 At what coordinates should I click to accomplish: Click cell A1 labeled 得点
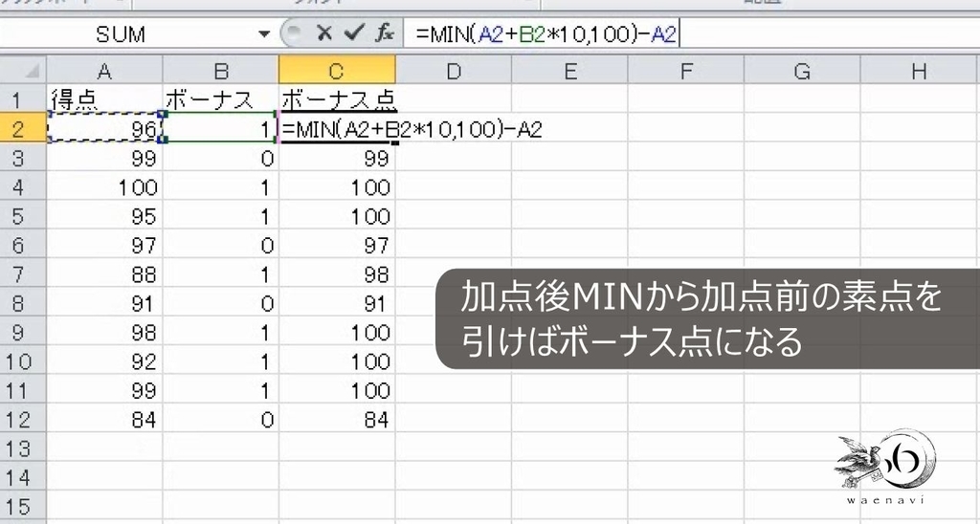click(104, 99)
